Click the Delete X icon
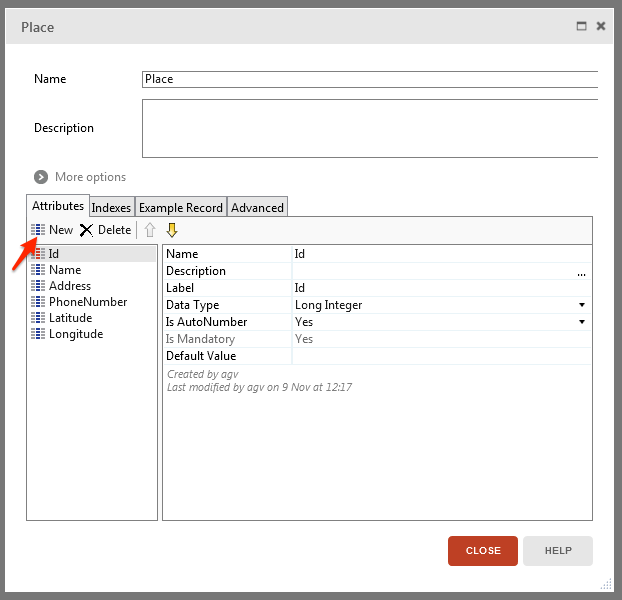The height and width of the screenshot is (600, 622). 86,230
